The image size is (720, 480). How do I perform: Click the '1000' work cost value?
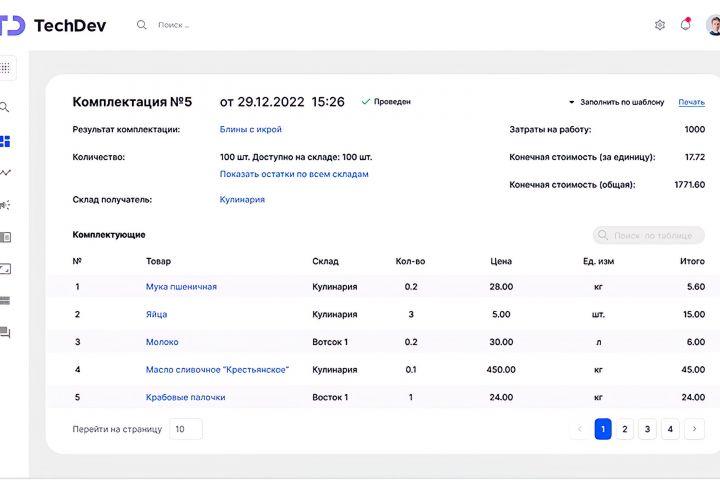[x=695, y=130]
